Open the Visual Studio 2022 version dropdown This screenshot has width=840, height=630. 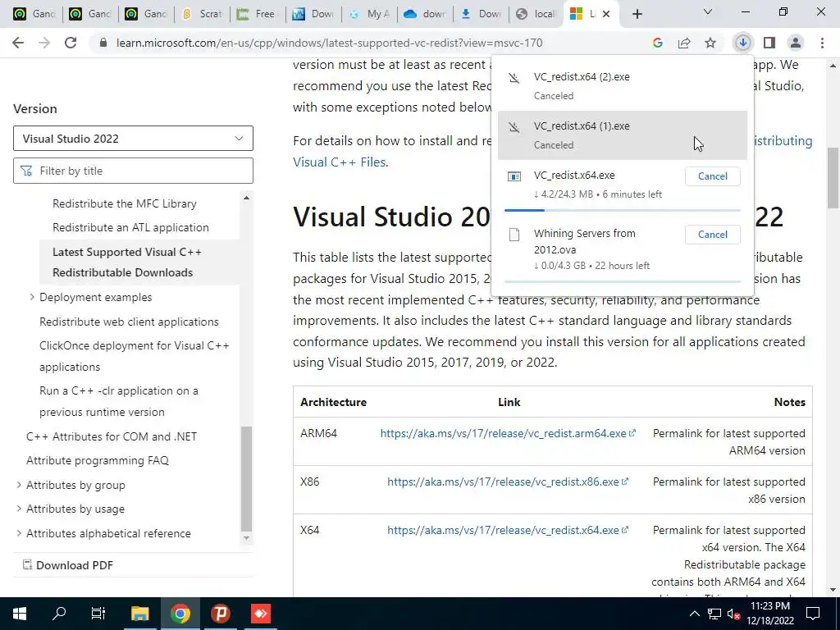tap(133, 139)
